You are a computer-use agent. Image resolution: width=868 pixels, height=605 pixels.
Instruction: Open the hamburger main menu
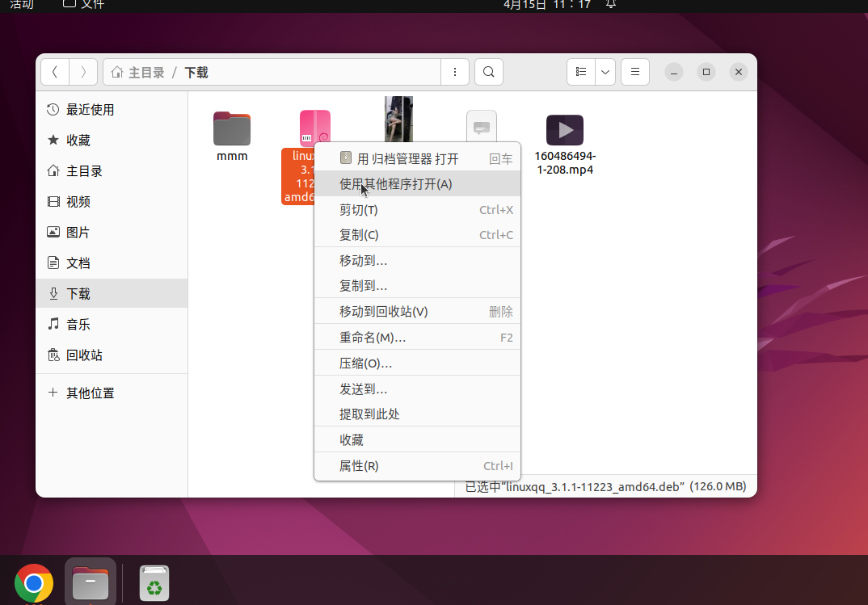tap(634, 71)
